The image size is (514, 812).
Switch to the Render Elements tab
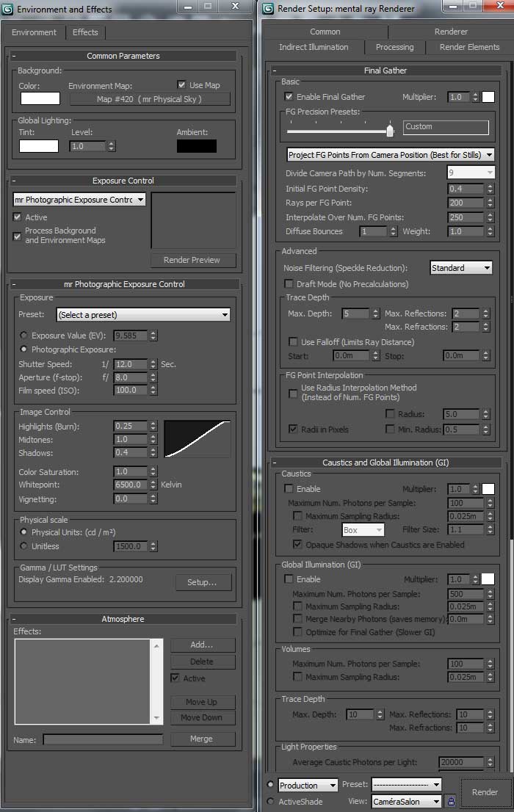pyautogui.click(x=469, y=47)
